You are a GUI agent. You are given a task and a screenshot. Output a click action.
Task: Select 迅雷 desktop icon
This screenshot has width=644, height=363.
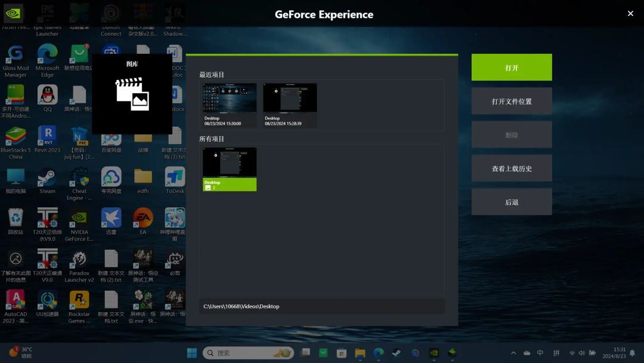click(x=112, y=221)
